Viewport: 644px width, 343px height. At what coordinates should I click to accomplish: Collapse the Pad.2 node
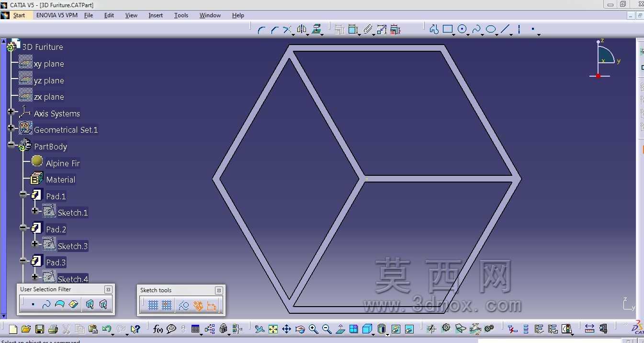pos(23,228)
